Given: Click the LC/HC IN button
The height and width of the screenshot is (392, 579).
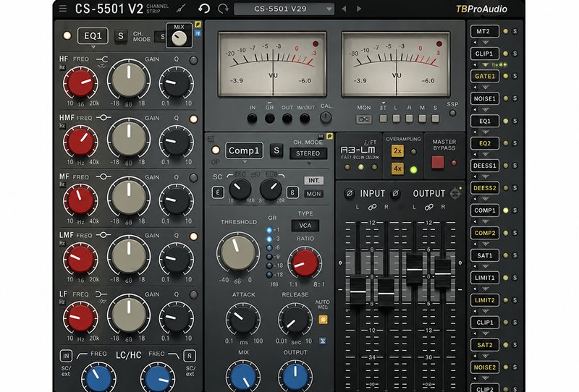Looking at the screenshot, I should tap(66, 356).
